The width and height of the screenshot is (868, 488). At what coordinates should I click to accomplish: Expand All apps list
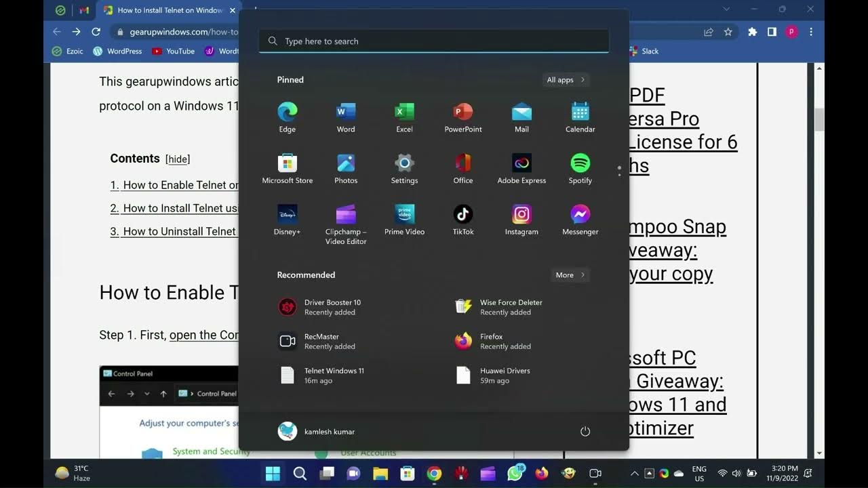click(x=566, y=80)
